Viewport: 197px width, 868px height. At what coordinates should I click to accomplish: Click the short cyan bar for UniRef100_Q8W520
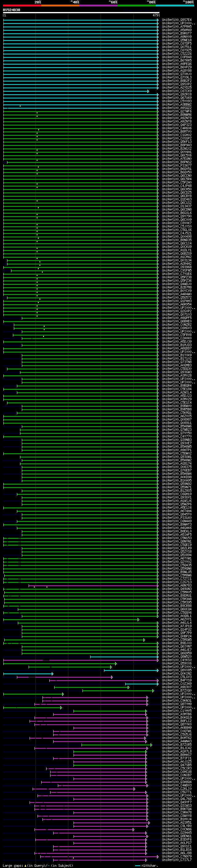[124, 657]
